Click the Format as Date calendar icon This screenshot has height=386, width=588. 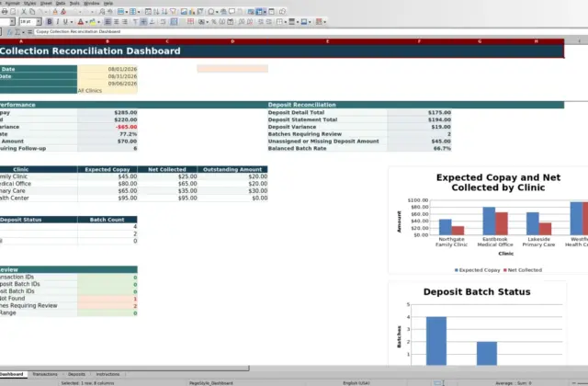click(231, 22)
